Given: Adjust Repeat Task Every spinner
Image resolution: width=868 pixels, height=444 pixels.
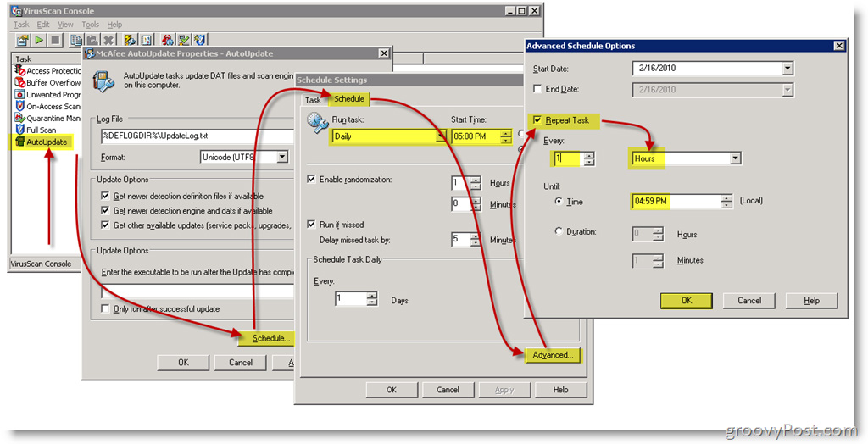Looking at the screenshot, I should click(x=590, y=159).
